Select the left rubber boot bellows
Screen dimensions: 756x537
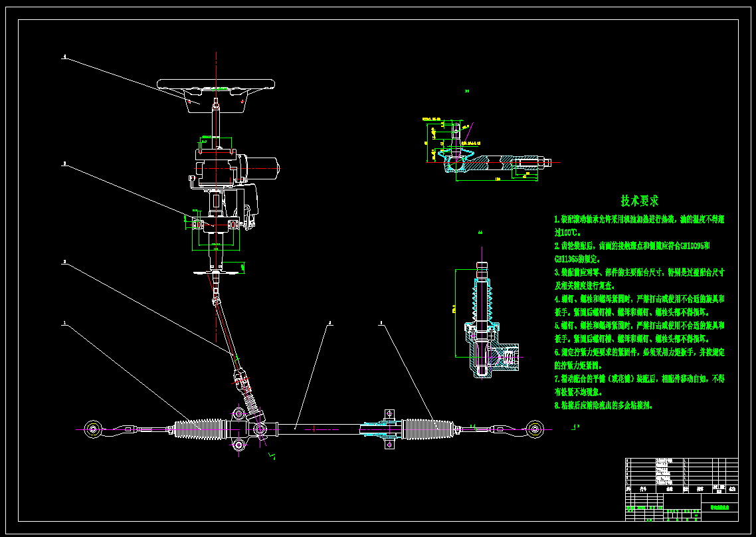coord(199,429)
